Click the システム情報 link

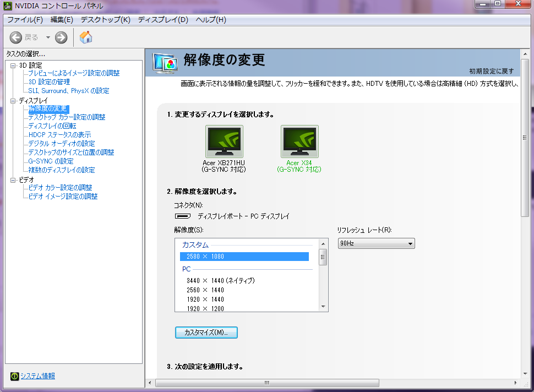[x=38, y=376]
